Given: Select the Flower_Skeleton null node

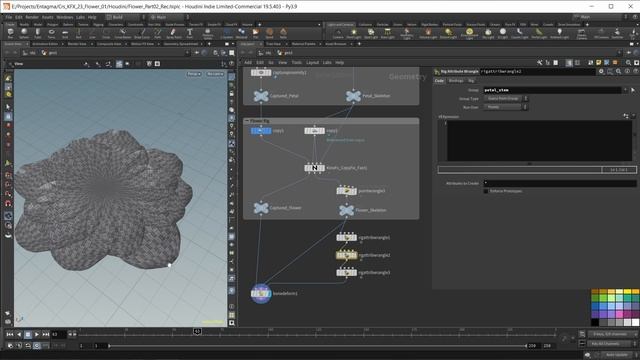Looking at the screenshot, I should pyautogui.click(x=346, y=210).
